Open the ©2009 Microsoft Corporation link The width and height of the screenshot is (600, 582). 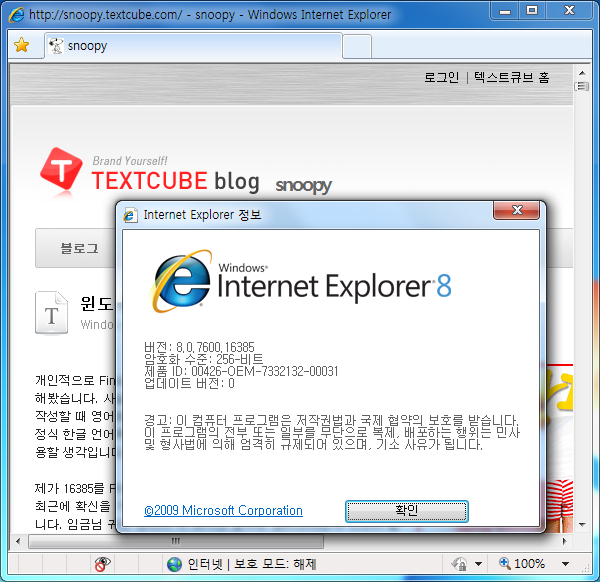223,510
